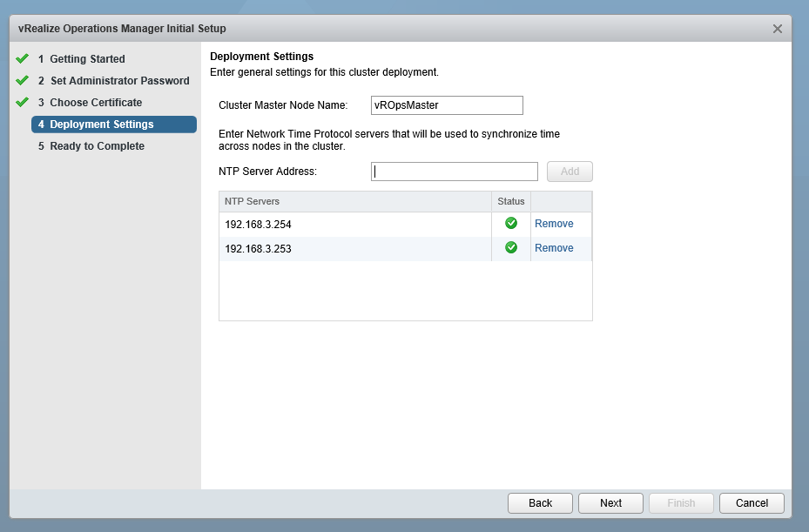809x532 pixels.
Task: Click the green checkmark beside Getting Started
Action: click(22, 58)
